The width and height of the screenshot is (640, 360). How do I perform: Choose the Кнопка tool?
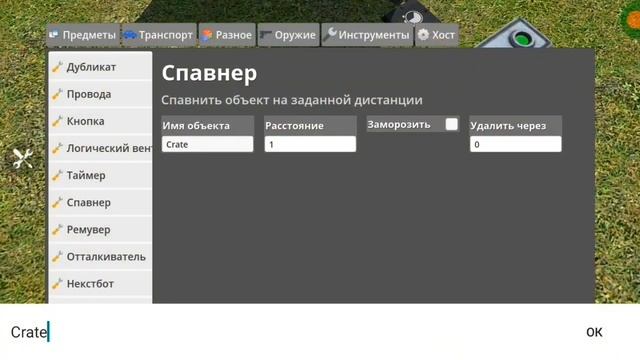click(x=100, y=121)
